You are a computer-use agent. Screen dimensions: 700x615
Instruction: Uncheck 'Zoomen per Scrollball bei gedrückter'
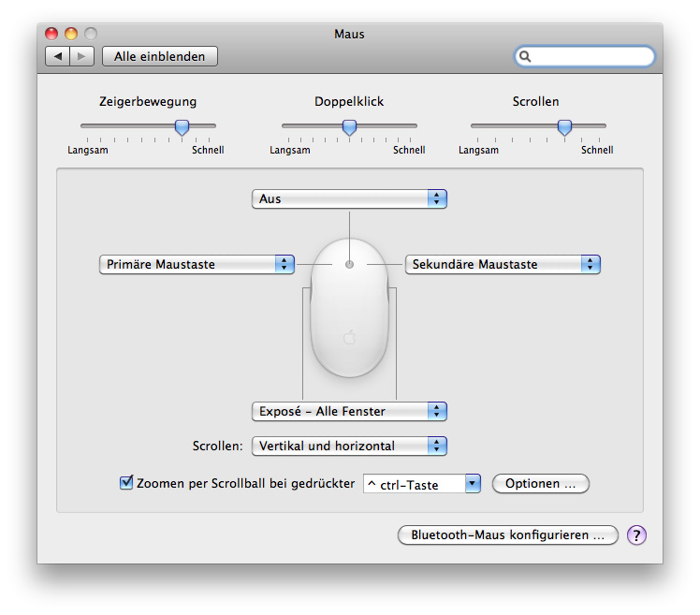click(126, 483)
